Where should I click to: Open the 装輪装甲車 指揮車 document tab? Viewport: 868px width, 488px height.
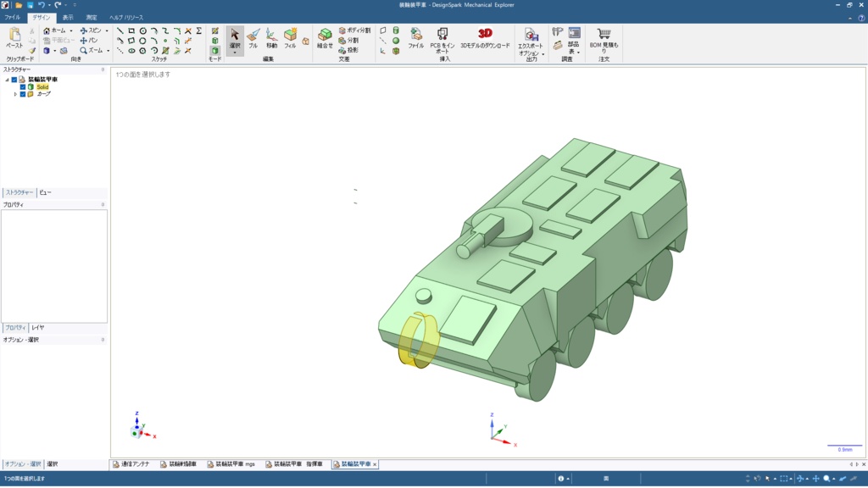coord(295,464)
